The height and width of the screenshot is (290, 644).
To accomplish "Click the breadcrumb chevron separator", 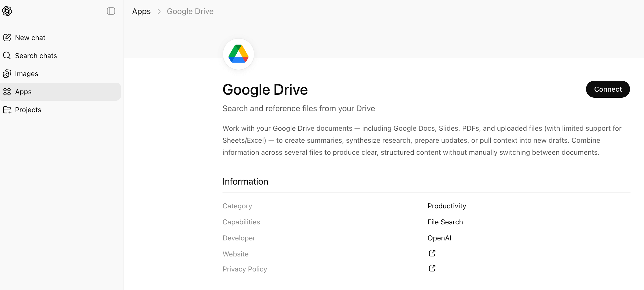I will 159,12.
